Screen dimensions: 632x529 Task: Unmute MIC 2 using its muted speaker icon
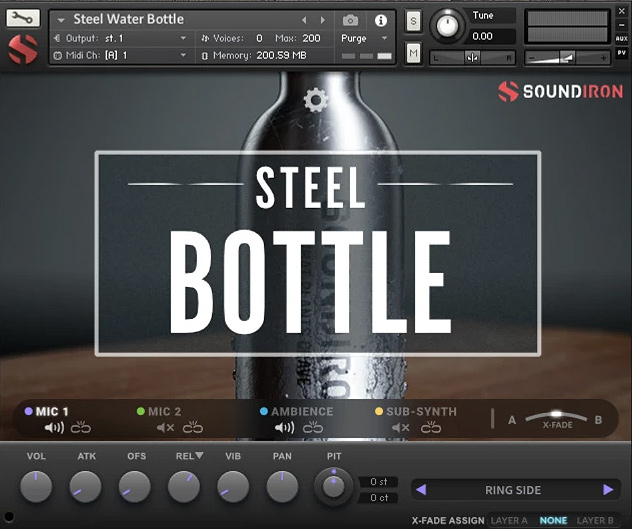[165, 427]
